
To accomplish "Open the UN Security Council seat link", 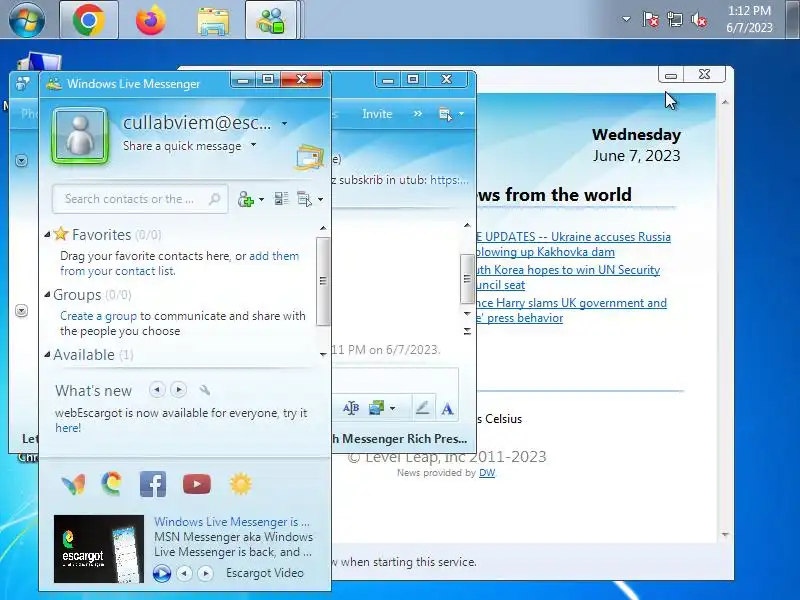I will pyautogui.click(x=568, y=277).
